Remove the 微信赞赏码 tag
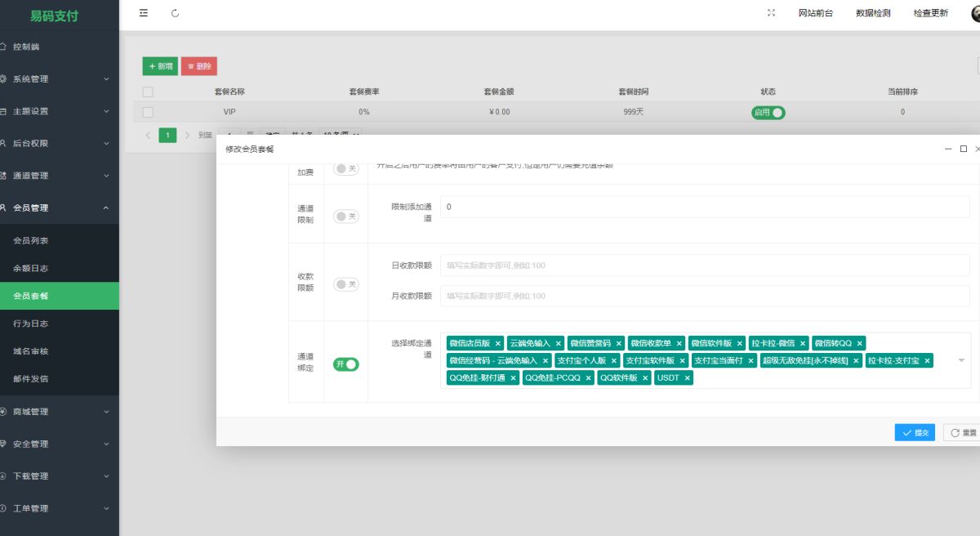This screenshot has width=980, height=536. [x=618, y=343]
